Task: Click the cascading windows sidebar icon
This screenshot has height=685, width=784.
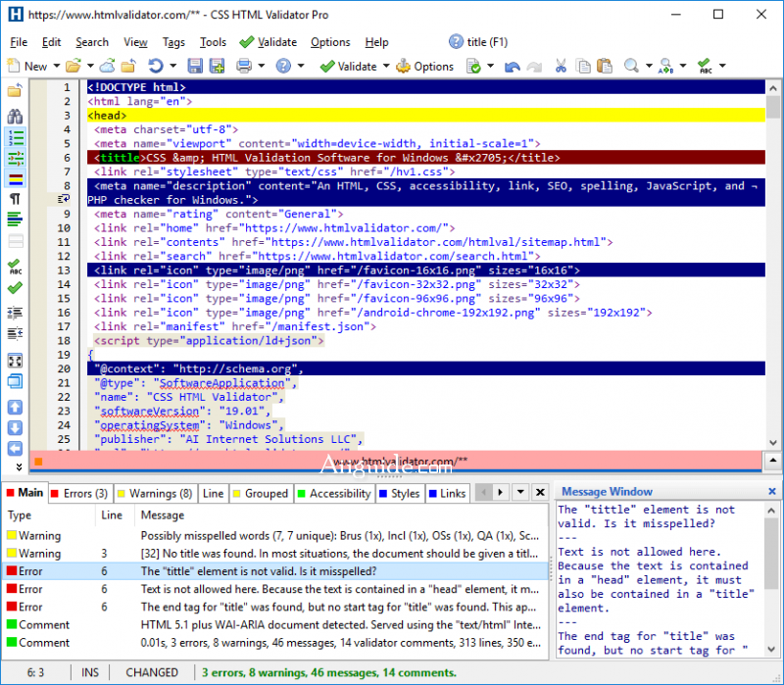Action: (15, 381)
